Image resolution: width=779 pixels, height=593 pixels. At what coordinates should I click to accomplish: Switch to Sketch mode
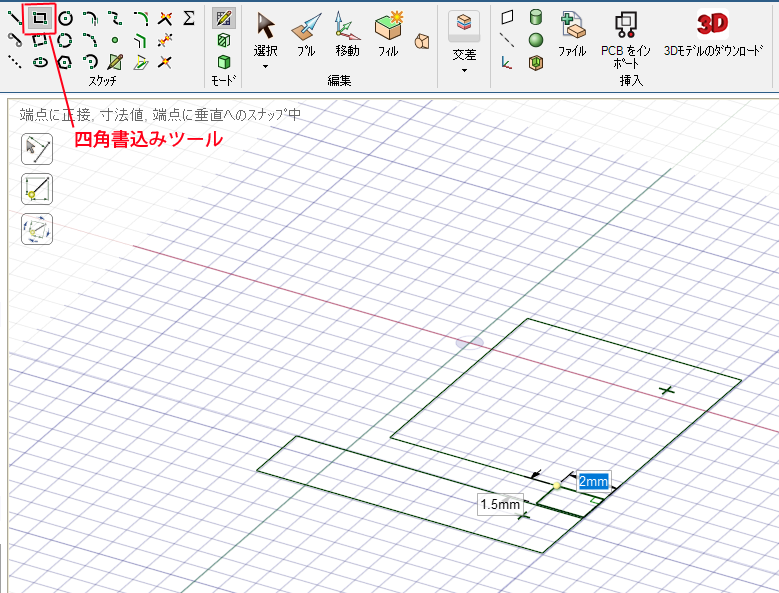pos(224,18)
